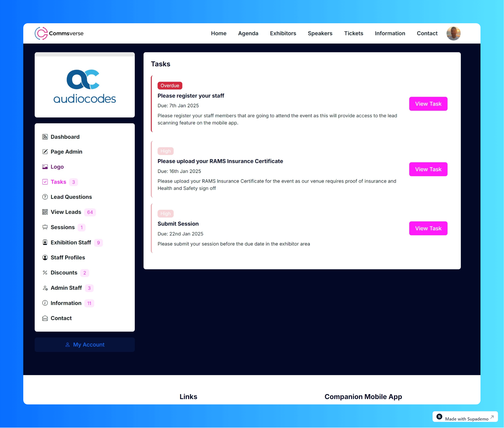Open the Speakers navigation tab
504x428 pixels.
[x=320, y=33]
